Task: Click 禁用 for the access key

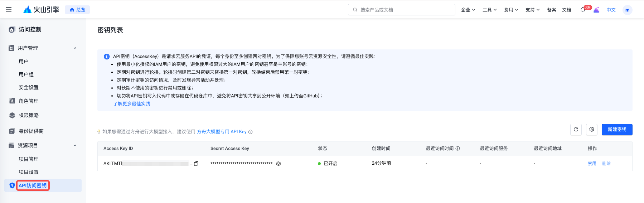Action: (592, 164)
